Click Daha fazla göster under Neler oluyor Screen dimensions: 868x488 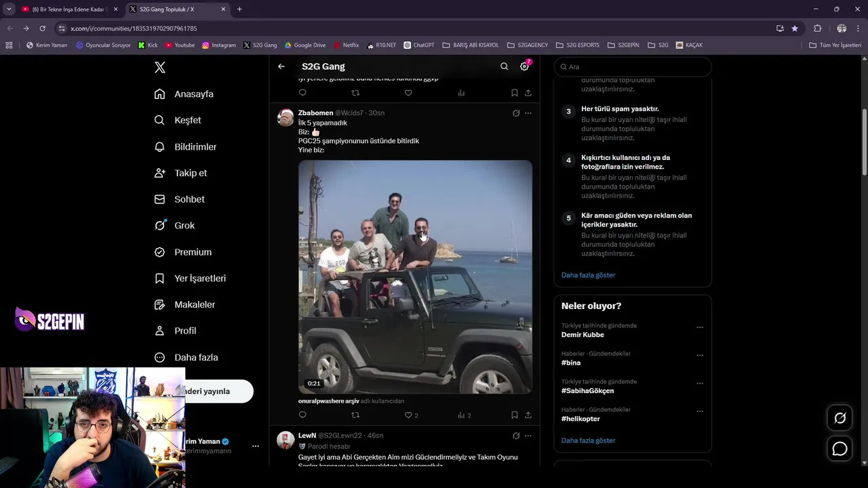[x=588, y=441]
